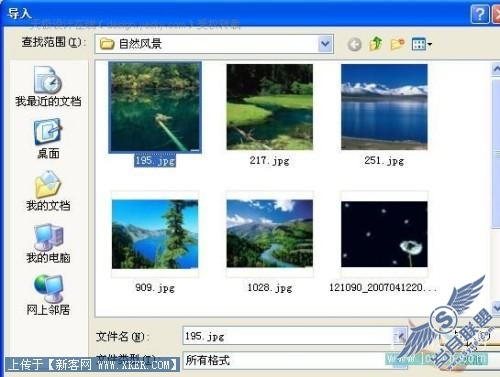Select the 909.jpg thumbnail
Viewport: 500px width, 377px height.
(x=155, y=234)
